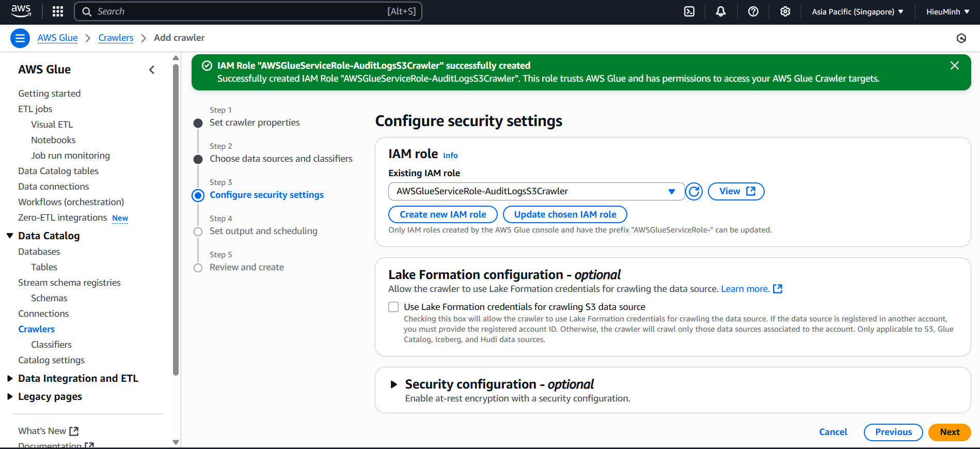
Task: Open Stream schema registries
Action: tap(70, 283)
